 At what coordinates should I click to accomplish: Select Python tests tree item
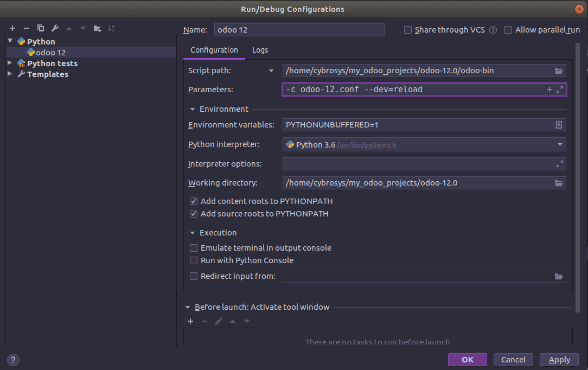click(x=52, y=63)
